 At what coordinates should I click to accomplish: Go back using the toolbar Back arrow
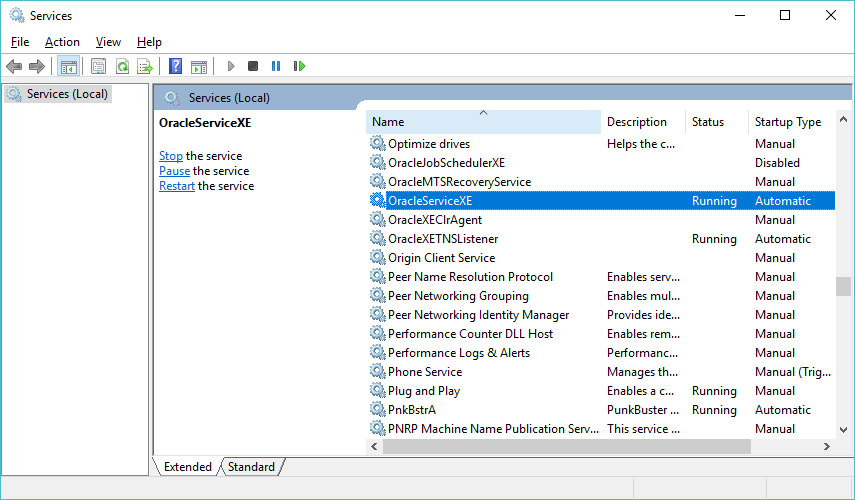pos(14,67)
